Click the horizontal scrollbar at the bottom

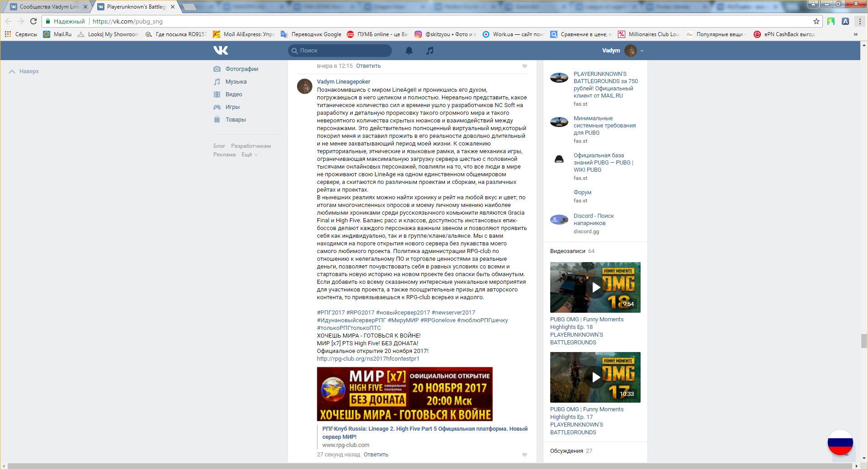(429, 466)
